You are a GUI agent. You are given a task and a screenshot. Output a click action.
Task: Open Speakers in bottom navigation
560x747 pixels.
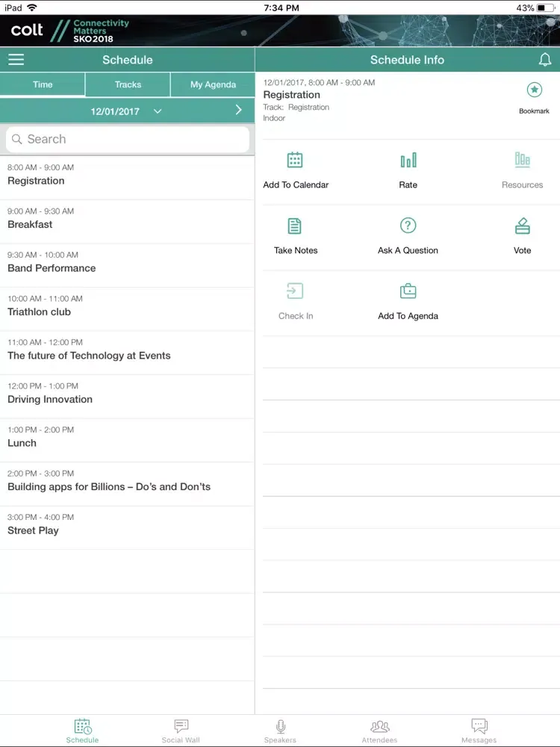click(281, 731)
